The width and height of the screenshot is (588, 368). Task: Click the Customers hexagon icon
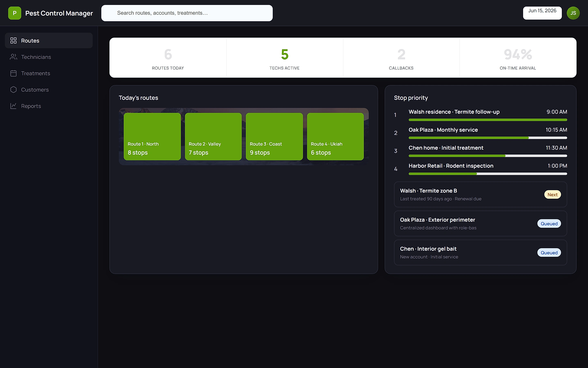pos(13,90)
